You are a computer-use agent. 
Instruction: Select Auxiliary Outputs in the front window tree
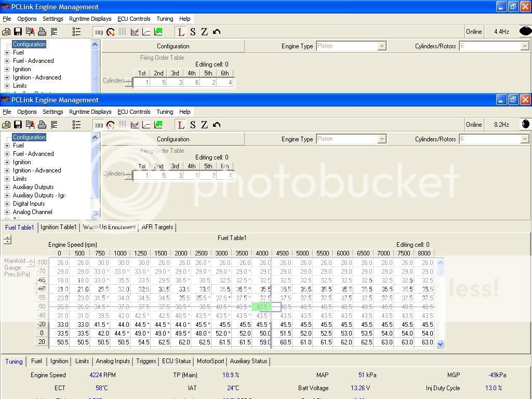click(x=33, y=187)
